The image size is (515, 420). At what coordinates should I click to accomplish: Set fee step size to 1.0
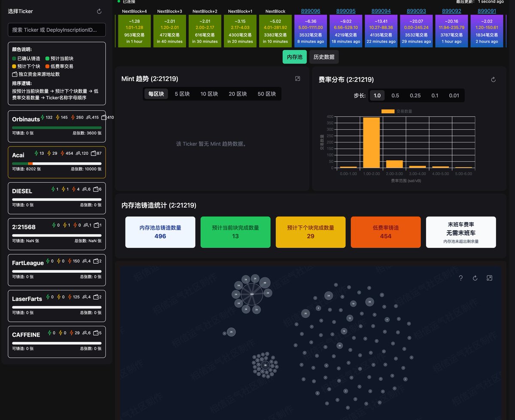[377, 95]
